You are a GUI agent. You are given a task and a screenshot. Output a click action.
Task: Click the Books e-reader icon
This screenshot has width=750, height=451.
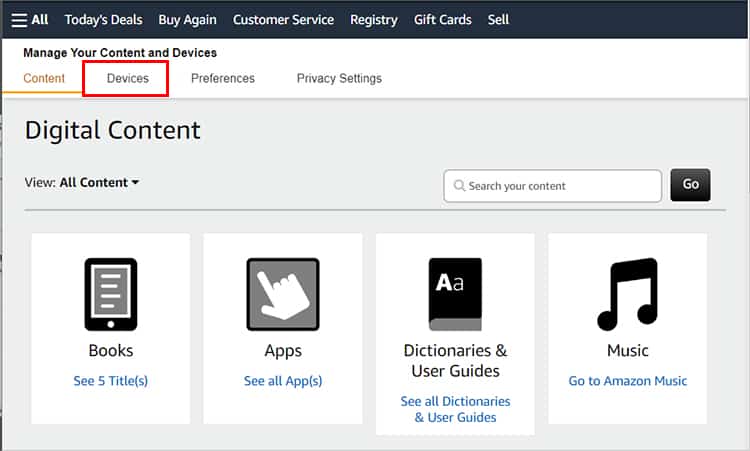[x=111, y=295]
